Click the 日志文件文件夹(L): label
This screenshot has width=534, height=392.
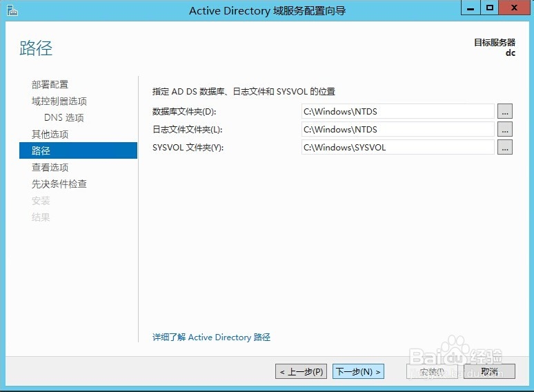coord(187,130)
